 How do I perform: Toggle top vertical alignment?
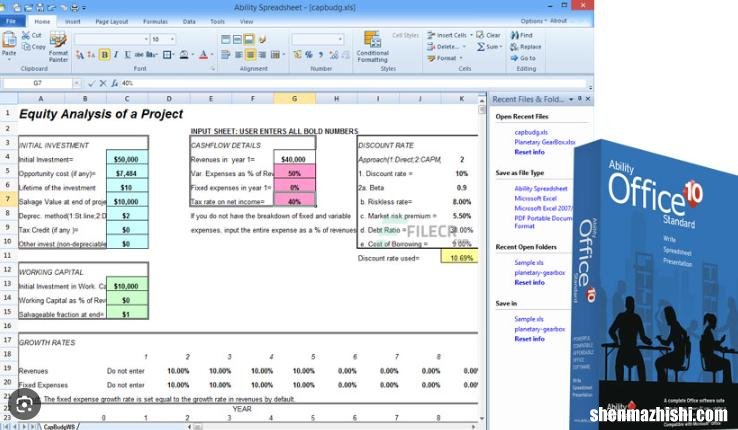(x=226, y=40)
